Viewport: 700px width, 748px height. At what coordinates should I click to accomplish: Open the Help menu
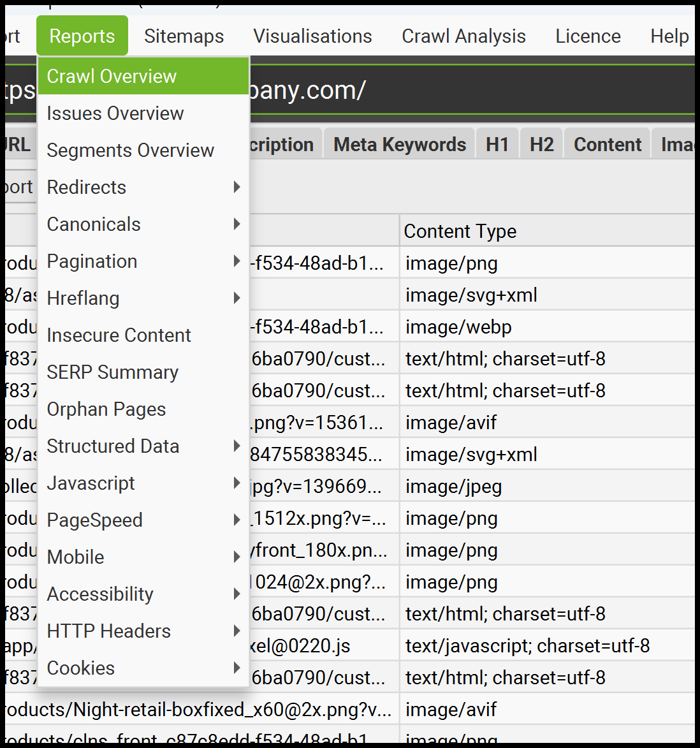click(669, 36)
